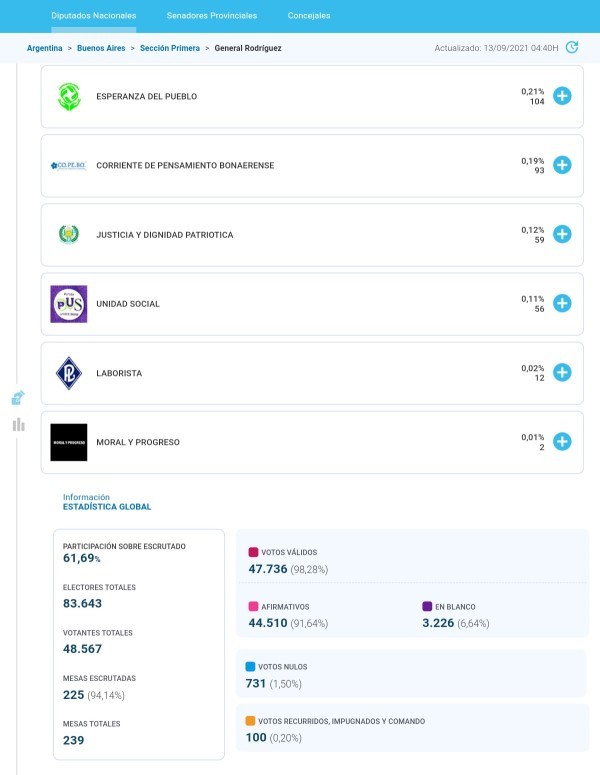Open the bar chart sidebar icon
This screenshot has height=775, width=600.
click(18, 425)
